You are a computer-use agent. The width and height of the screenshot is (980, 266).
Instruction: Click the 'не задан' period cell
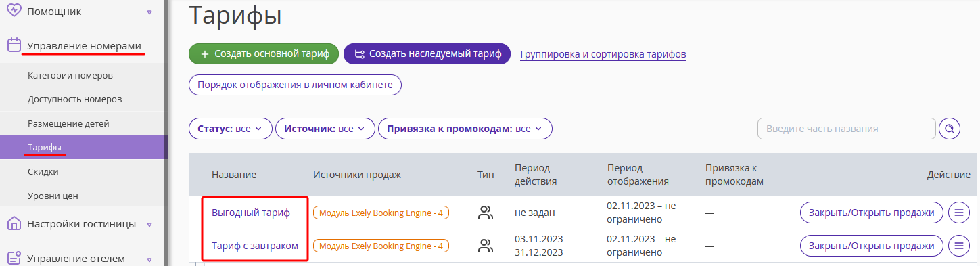[x=535, y=213]
